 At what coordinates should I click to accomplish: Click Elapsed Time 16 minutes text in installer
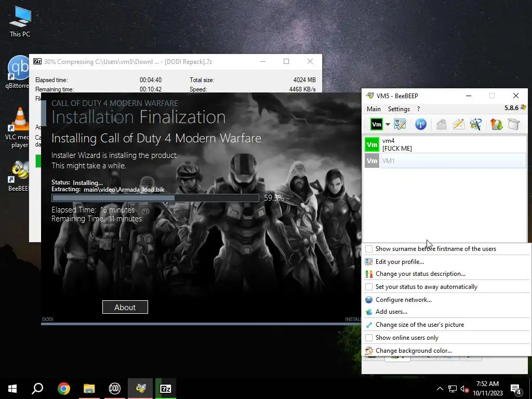tap(93, 210)
